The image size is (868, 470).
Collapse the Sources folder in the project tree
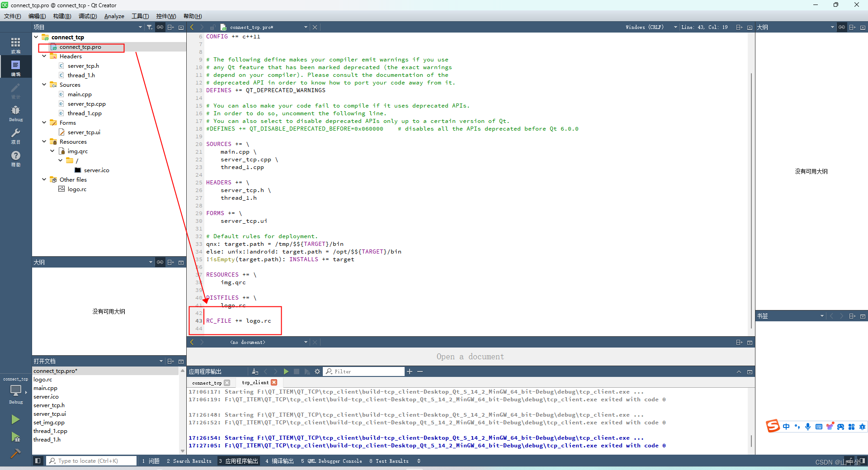point(44,85)
